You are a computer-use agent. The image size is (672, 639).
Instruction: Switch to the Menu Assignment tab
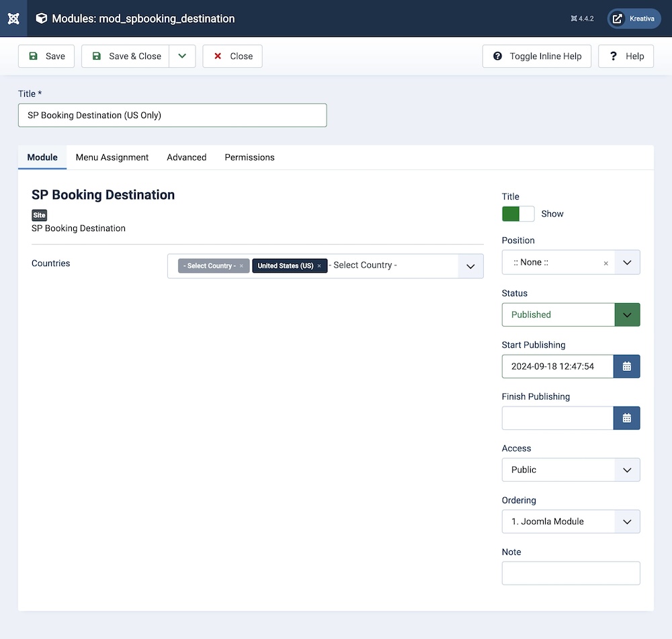(x=112, y=157)
